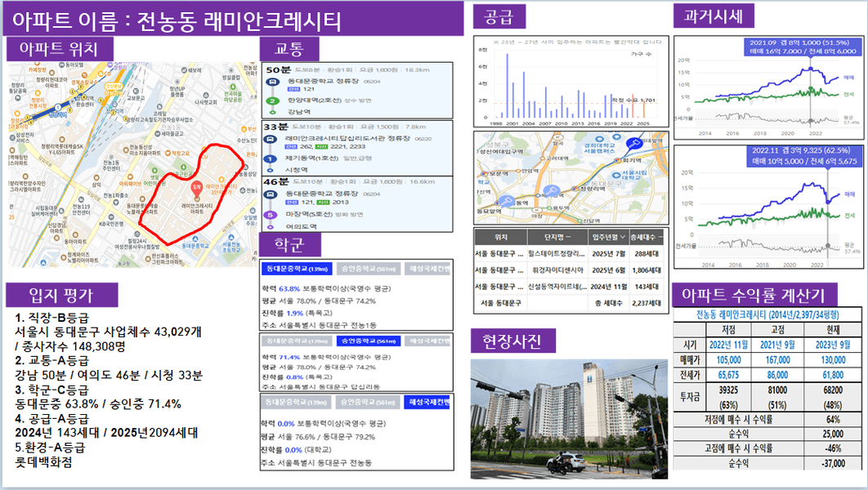Click the bus icon in the 46분 route

pyautogui.click(x=271, y=194)
